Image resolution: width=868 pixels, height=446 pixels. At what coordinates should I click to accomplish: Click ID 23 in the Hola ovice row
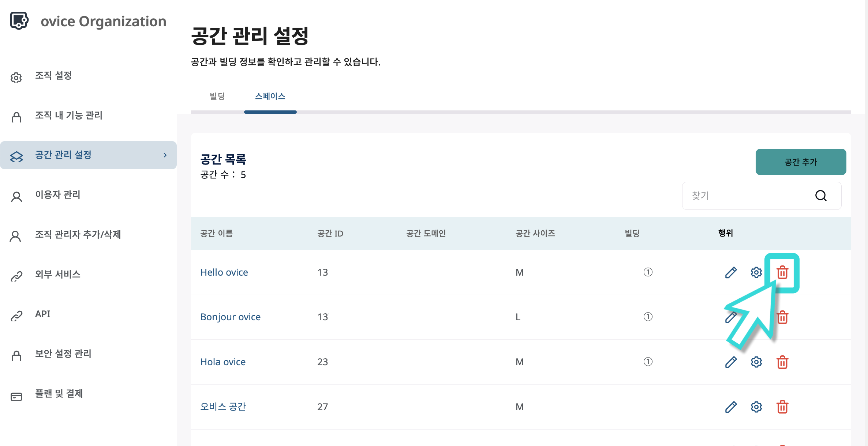[322, 362]
